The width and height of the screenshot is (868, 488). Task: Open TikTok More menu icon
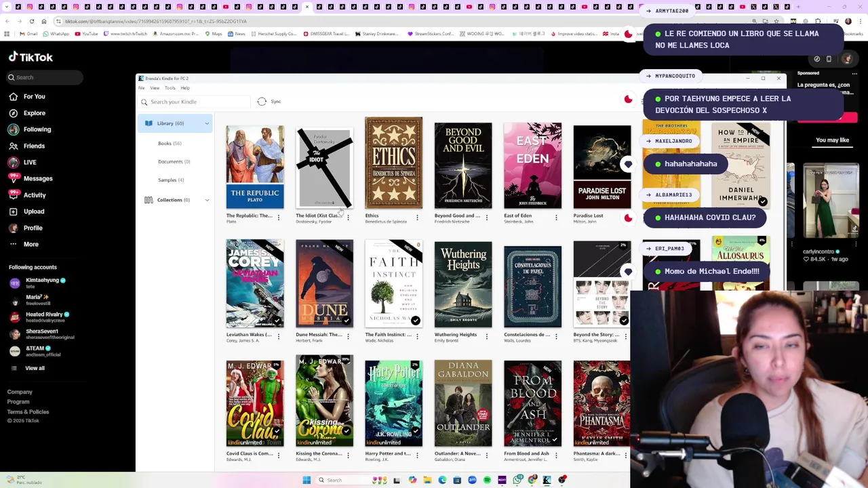click(x=13, y=244)
